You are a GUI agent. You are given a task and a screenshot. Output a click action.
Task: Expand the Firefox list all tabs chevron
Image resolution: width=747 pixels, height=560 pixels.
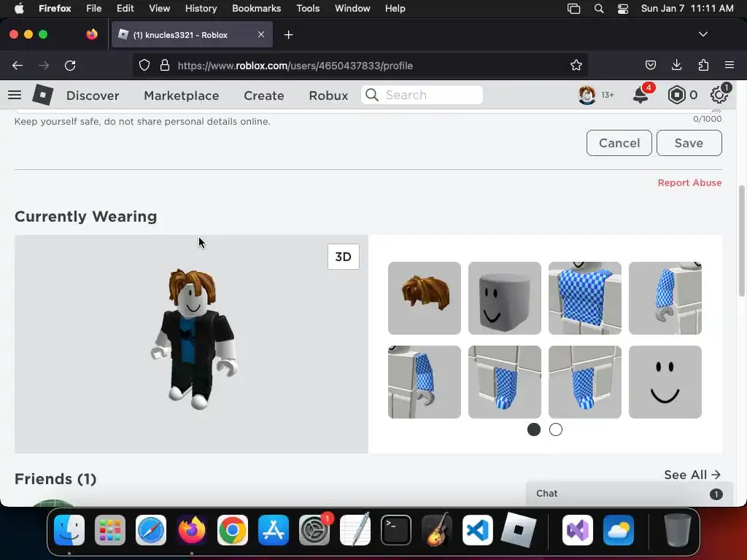point(703,34)
